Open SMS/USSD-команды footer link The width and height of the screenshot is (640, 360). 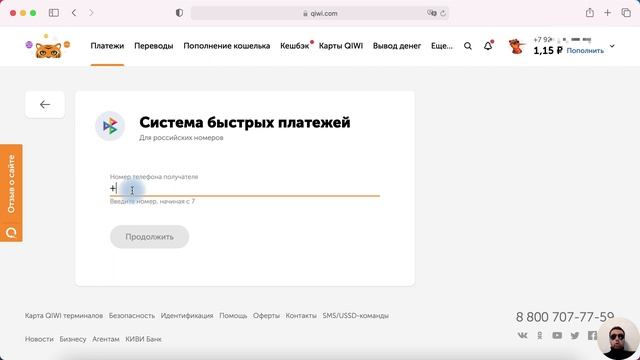tap(356, 316)
